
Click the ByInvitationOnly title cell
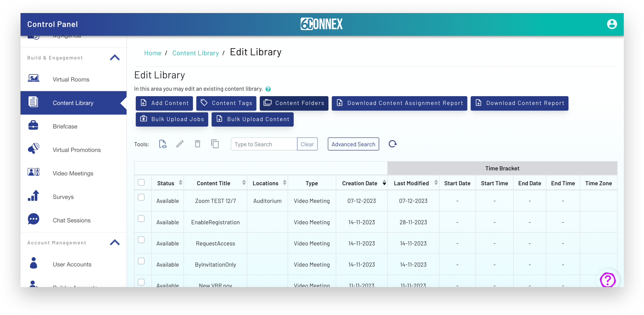point(216,264)
